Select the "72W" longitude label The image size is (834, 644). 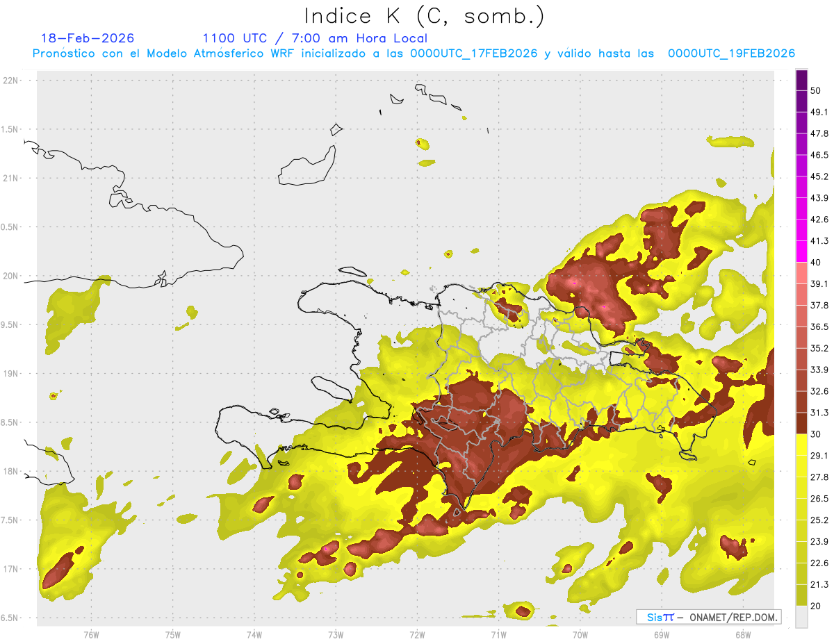point(417,634)
